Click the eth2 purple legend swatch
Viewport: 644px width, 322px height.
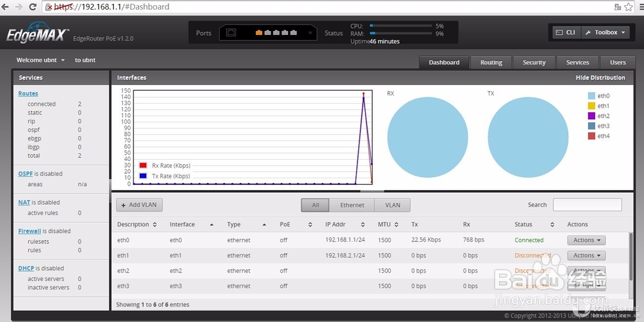tap(591, 116)
